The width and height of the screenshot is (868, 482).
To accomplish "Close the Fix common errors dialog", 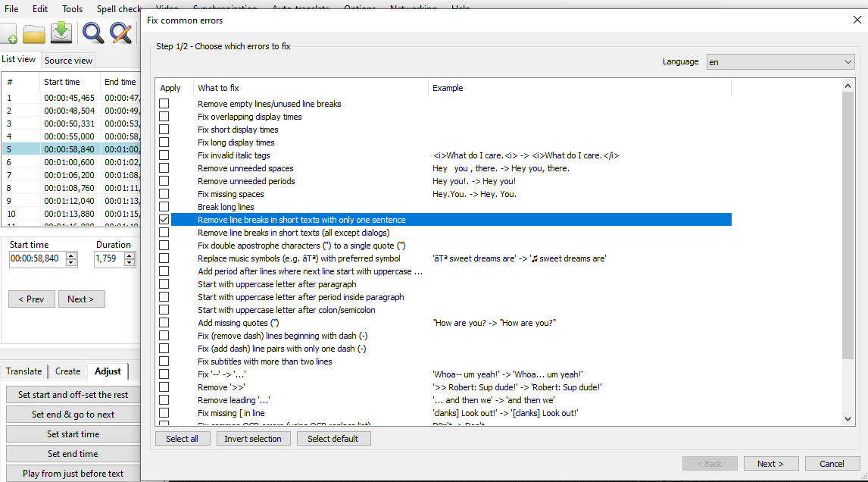I will pos(857,20).
